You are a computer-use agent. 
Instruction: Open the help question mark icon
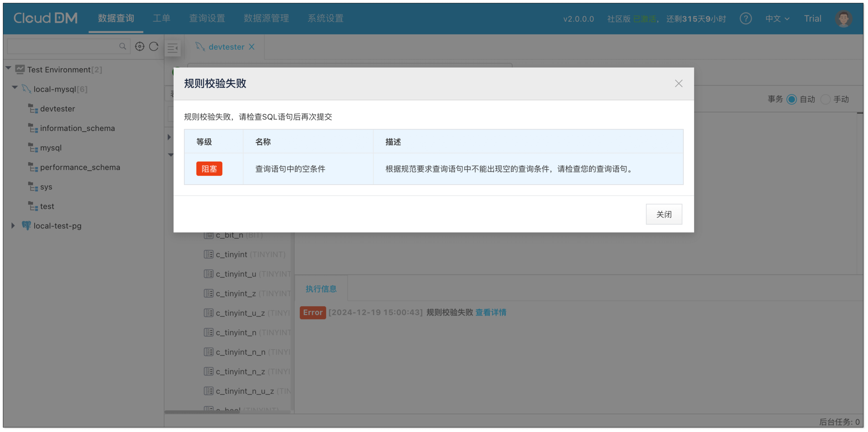pyautogui.click(x=745, y=19)
